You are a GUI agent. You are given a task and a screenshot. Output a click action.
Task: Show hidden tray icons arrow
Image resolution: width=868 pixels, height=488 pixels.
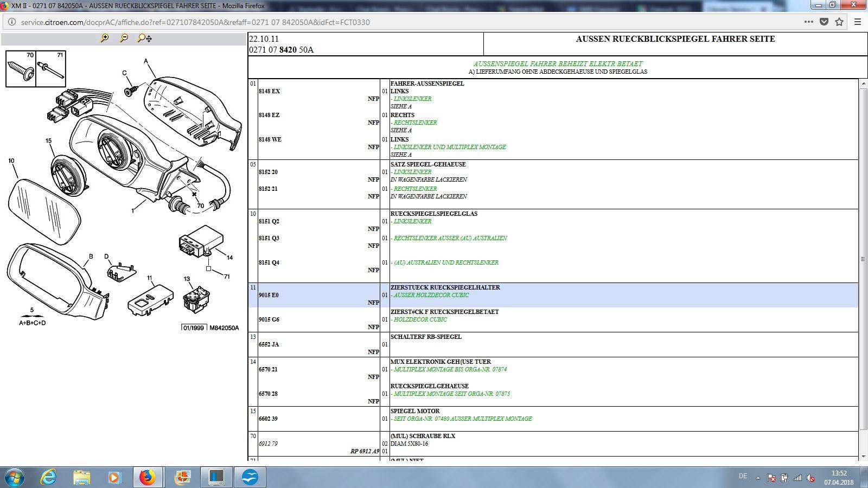tap(758, 478)
